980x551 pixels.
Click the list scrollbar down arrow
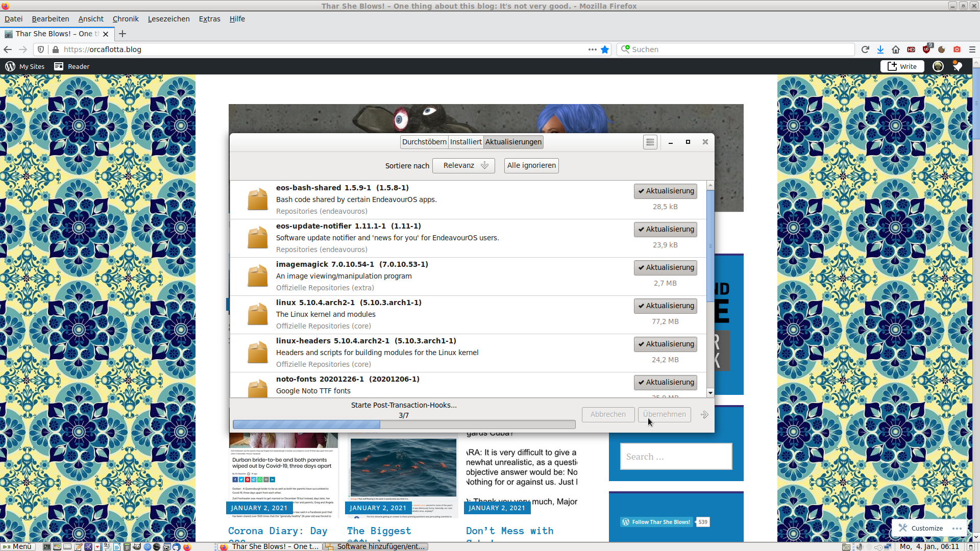(710, 393)
